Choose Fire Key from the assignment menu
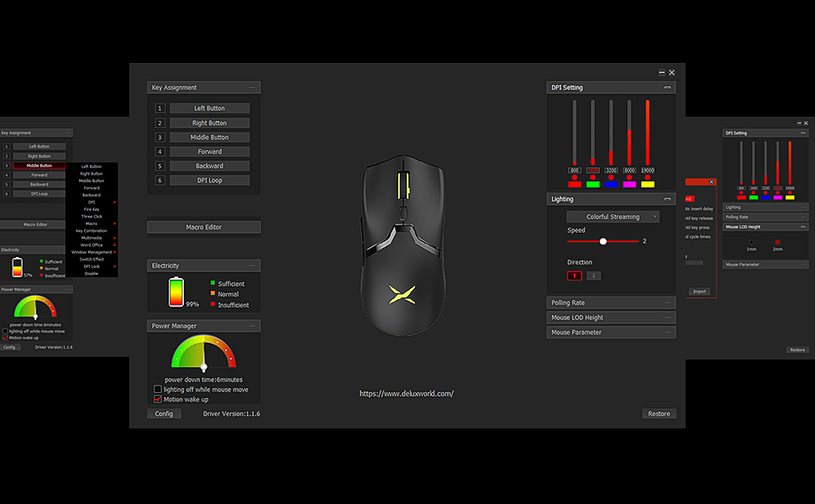Screen dimensions: 815x504 [x=92, y=209]
